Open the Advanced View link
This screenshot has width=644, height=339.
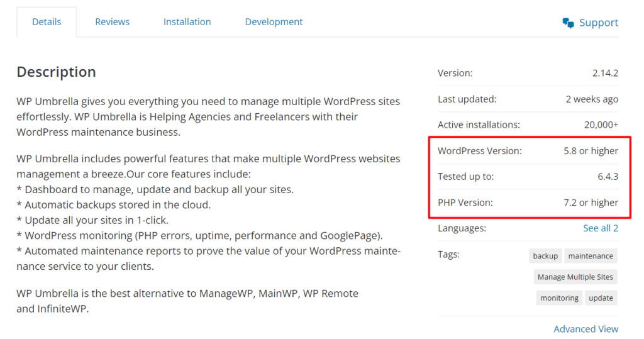coord(586,329)
